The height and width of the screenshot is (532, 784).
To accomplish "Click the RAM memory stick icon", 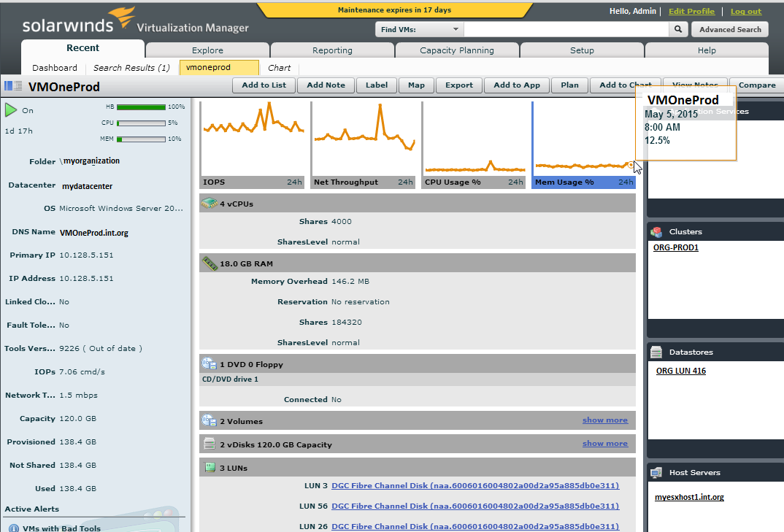I will point(209,263).
